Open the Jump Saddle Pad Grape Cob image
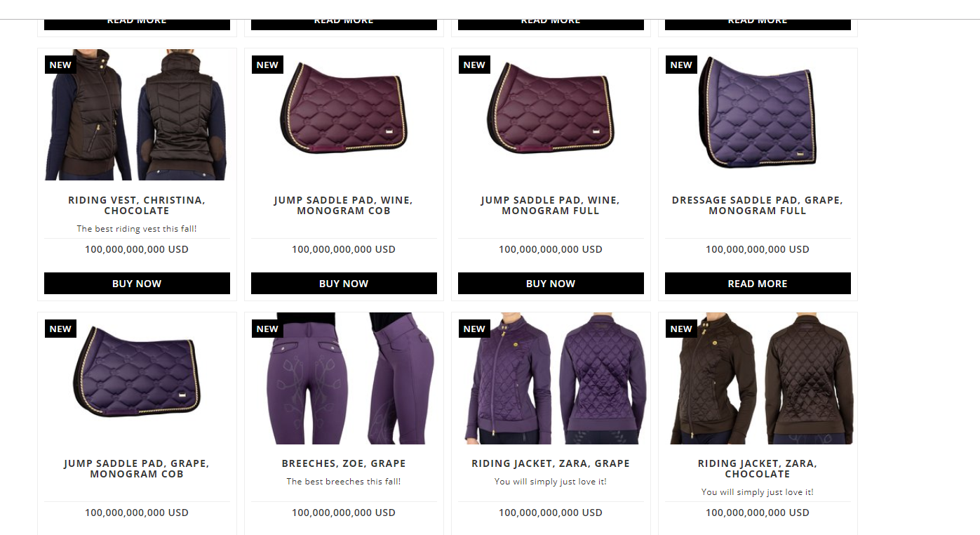 click(x=137, y=378)
